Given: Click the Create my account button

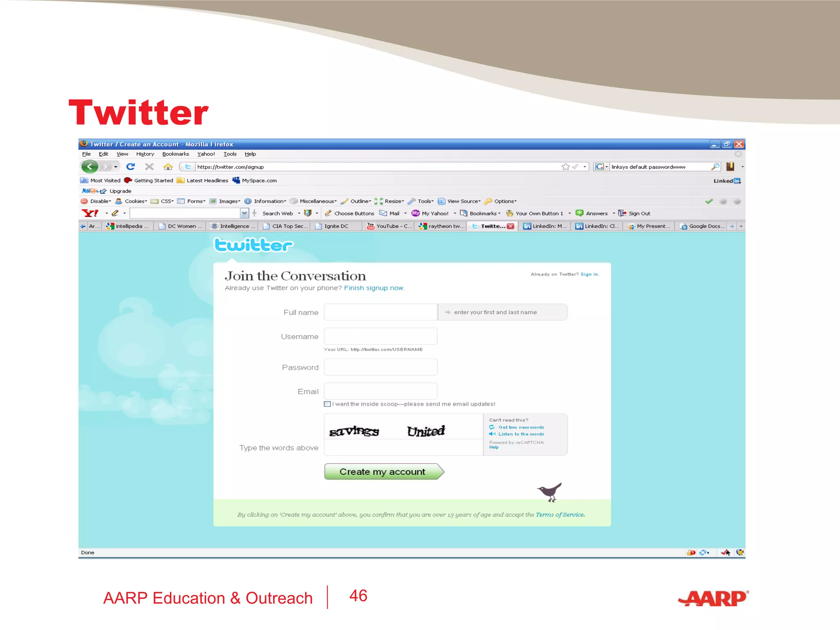Looking at the screenshot, I should tap(384, 472).
